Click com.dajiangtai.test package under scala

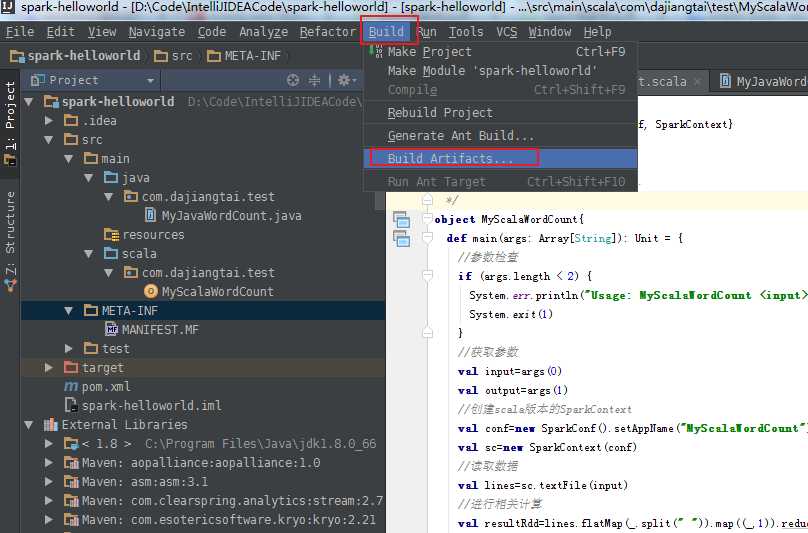[208, 273]
